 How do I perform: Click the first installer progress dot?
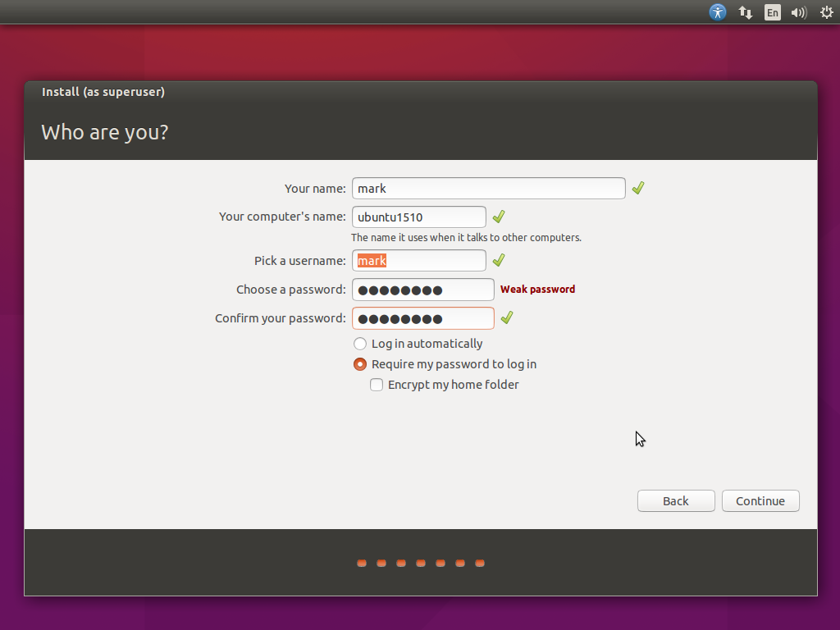pos(362,564)
